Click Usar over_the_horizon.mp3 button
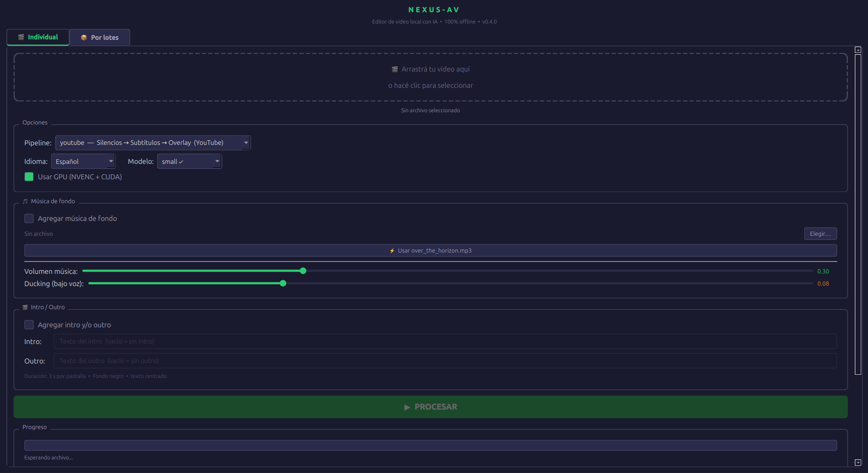Screen dimensions: 868x473 click(430, 251)
